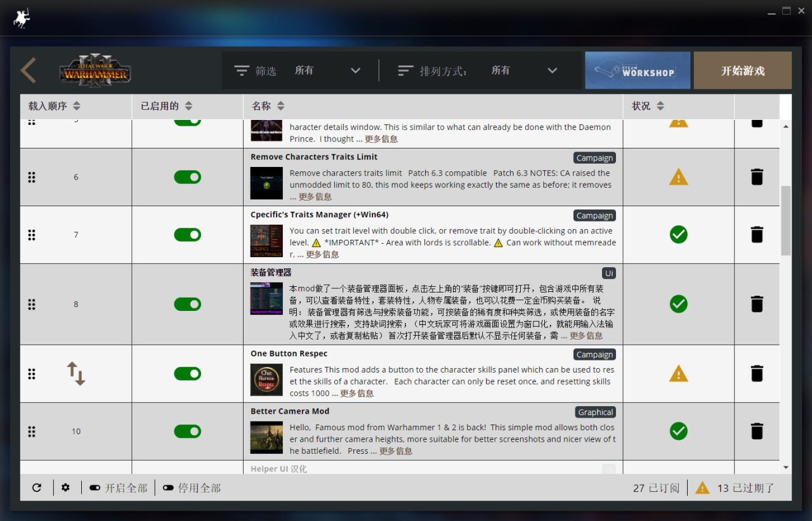Switch off the 装备管理器 mod
The image size is (812, 521).
[x=187, y=304]
